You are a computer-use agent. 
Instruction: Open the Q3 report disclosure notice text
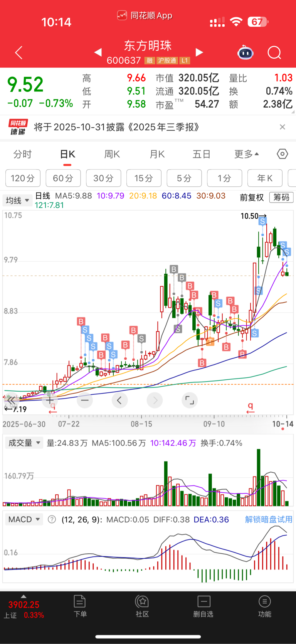(116, 127)
